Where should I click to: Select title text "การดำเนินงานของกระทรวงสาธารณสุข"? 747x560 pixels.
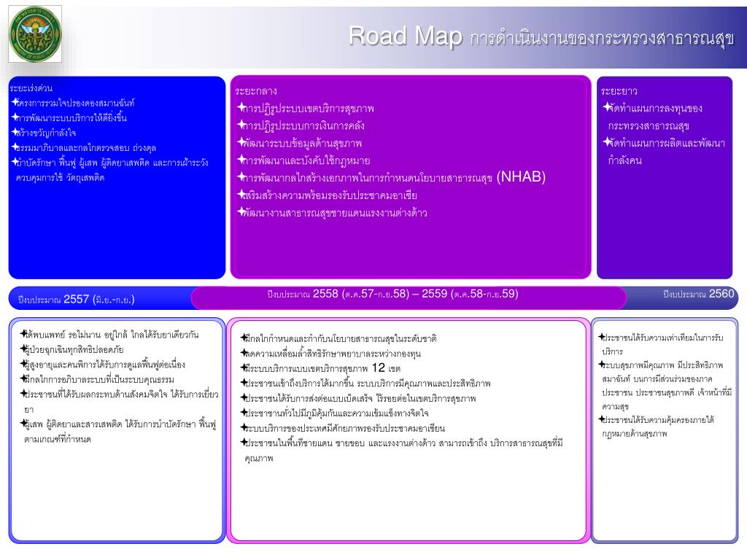coord(602,39)
